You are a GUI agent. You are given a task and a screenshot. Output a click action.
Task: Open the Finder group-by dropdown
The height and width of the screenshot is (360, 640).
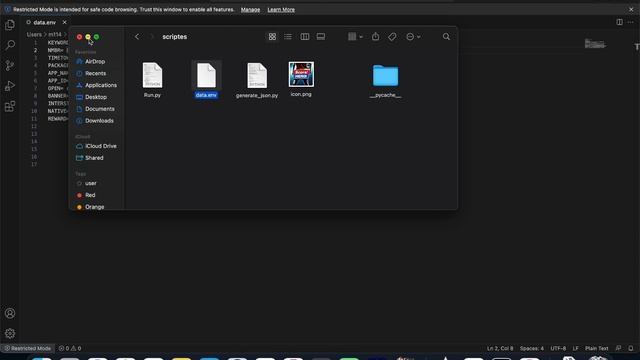coord(355,37)
